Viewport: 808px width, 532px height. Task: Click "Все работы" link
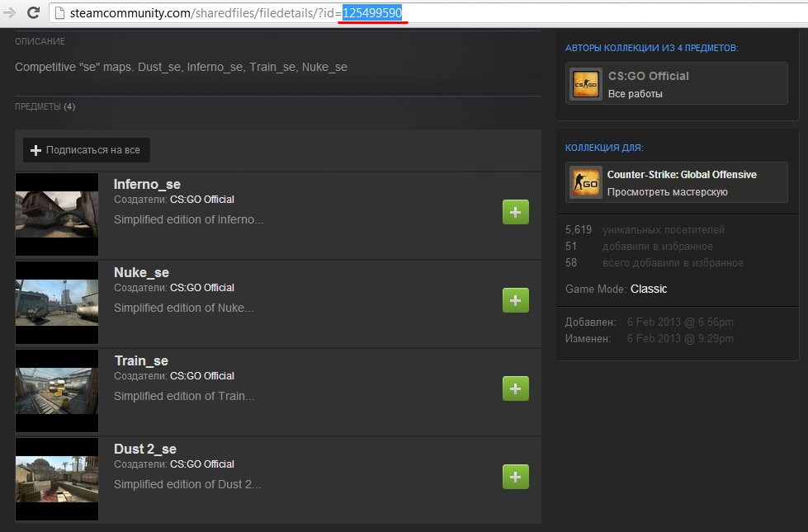click(x=635, y=94)
